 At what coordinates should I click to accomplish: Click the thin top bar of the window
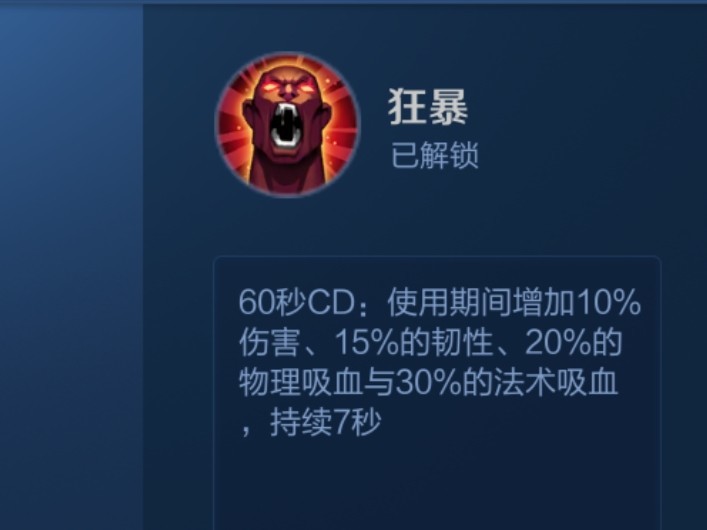click(354, 2)
